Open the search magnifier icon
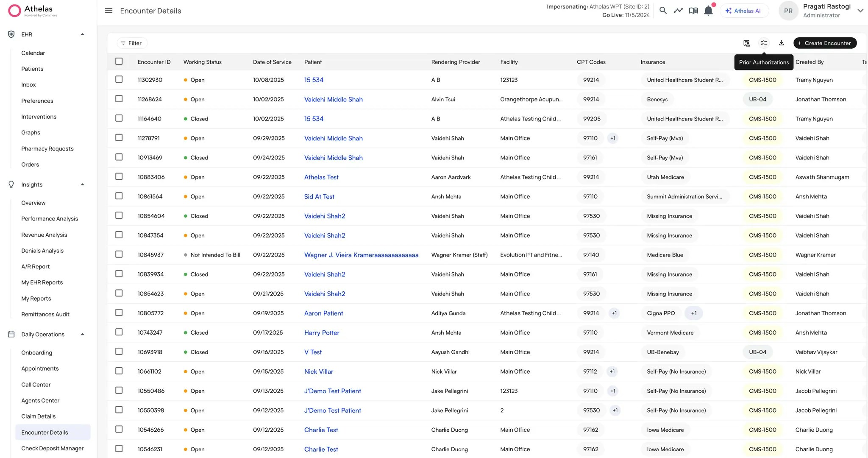The image size is (868, 458). tap(663, 11)
